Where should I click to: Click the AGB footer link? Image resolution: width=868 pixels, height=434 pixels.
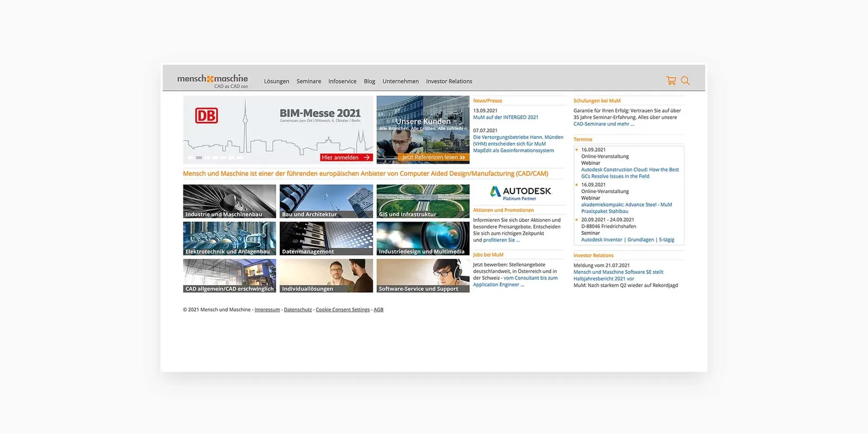pyautogui.click(x=379, y=310)
